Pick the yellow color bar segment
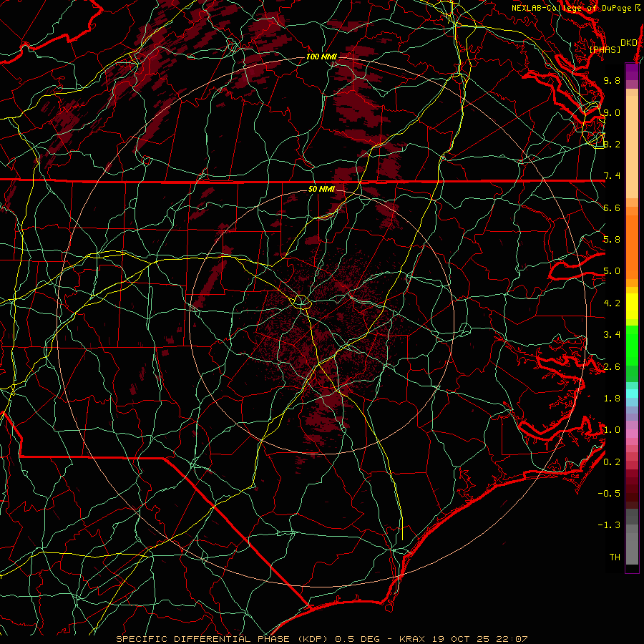Viewport: 644px width, 644px height. tap(633, 306)
